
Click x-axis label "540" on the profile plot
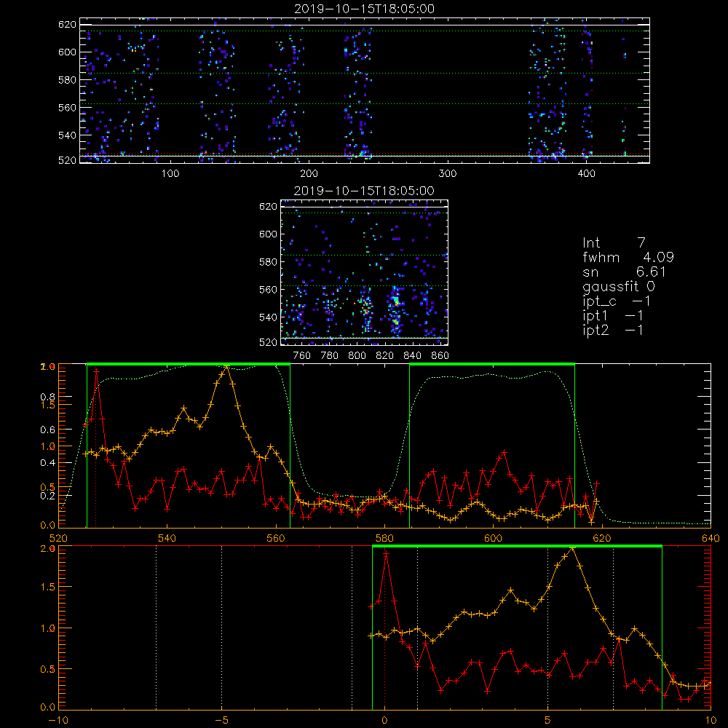point(167,539)
